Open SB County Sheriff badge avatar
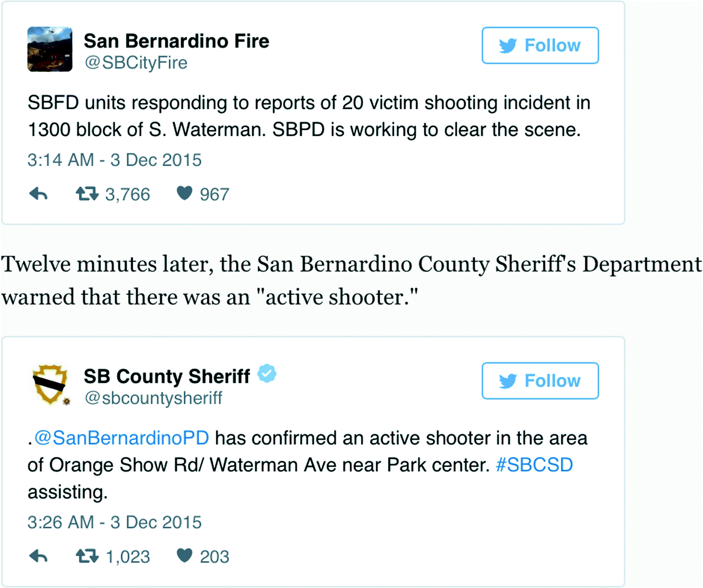Viewport: 703px width, 588px height. (51, 385)
